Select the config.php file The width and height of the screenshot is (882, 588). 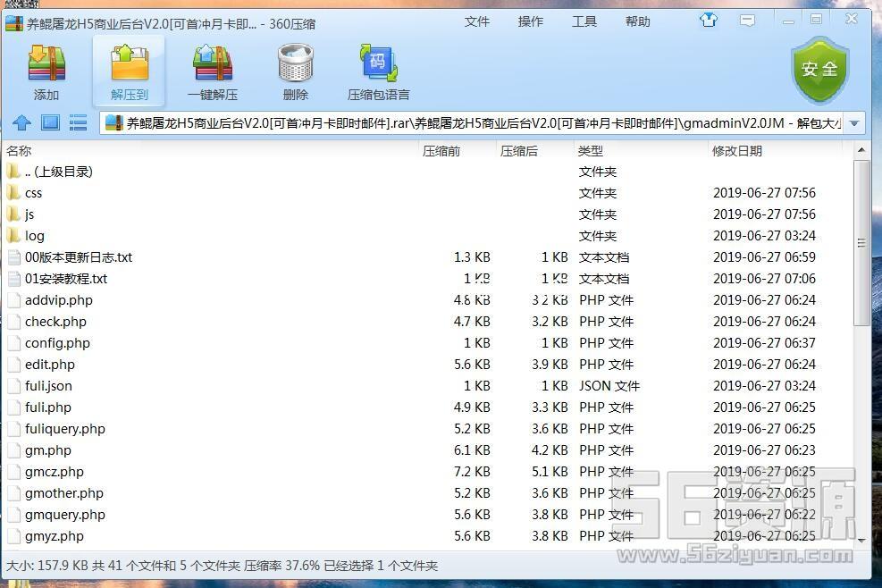coord(57,343)
